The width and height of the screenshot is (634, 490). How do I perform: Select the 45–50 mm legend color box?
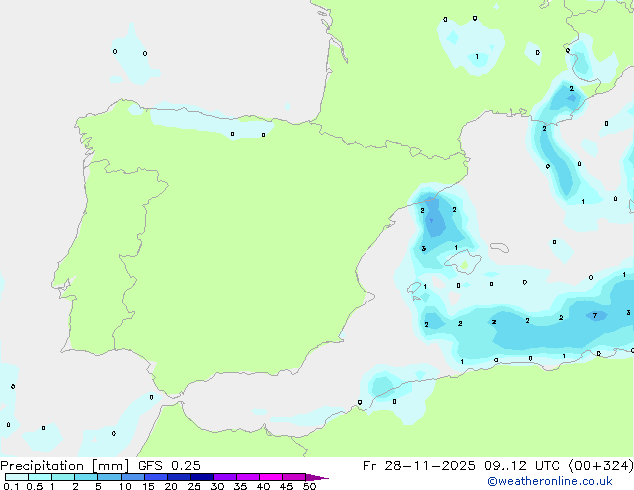pos(294,477)
